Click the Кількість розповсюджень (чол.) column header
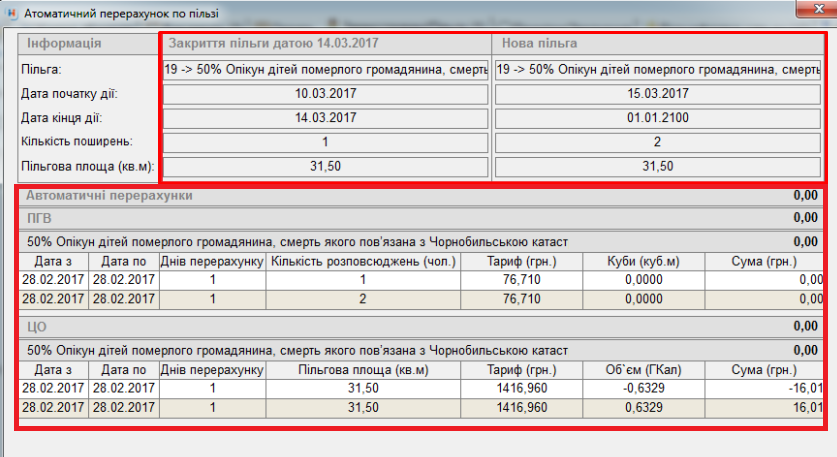 [363, 262]
